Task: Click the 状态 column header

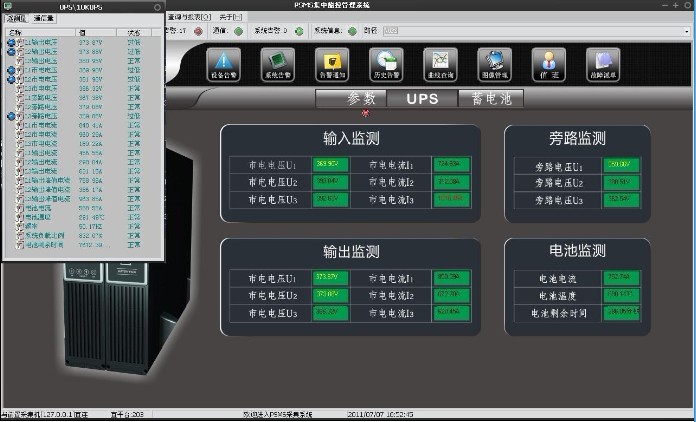Action: [133, 32]
